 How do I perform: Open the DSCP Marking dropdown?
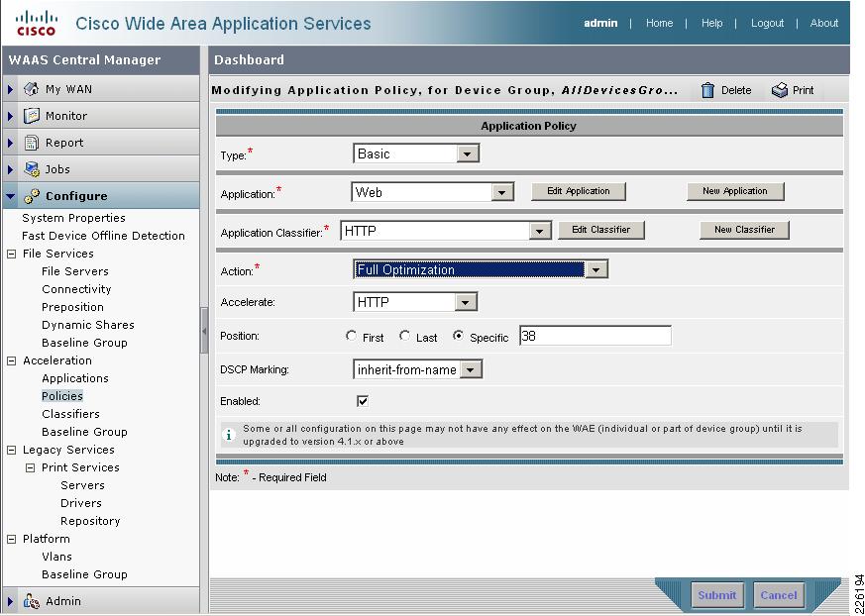pyautogui.click(x=417, y=369)
